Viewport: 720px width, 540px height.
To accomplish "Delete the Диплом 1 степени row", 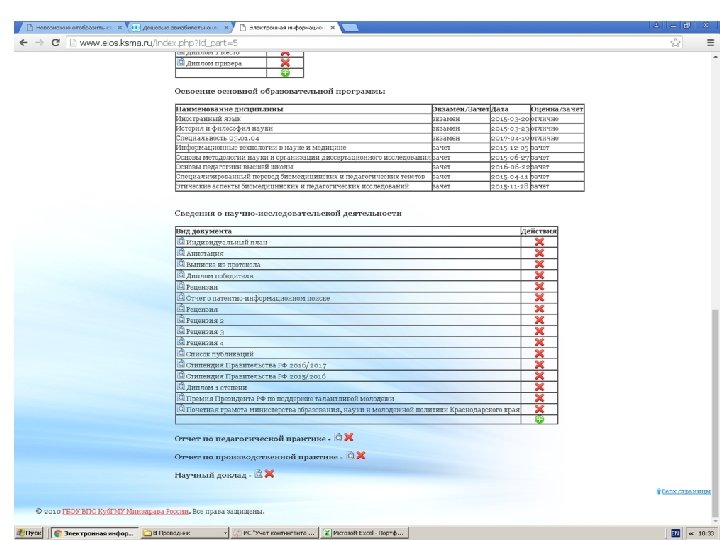I will coord(539,387).
